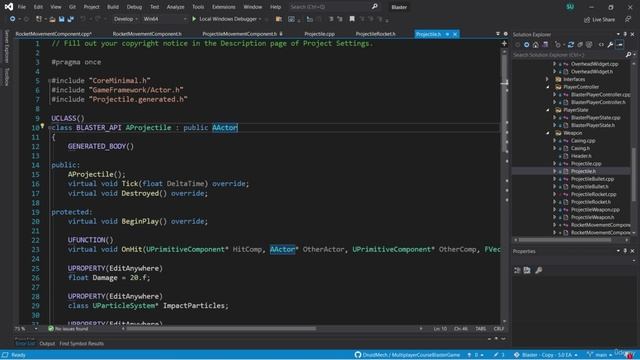
Task: Click the editor horizontal scrollbar thumb
Action: (x=221, y=329)
